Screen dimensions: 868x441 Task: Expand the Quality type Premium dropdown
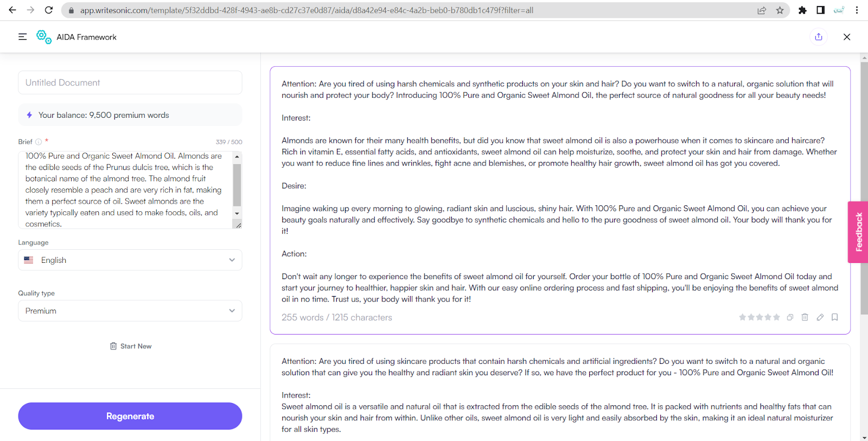coord(130,311)
